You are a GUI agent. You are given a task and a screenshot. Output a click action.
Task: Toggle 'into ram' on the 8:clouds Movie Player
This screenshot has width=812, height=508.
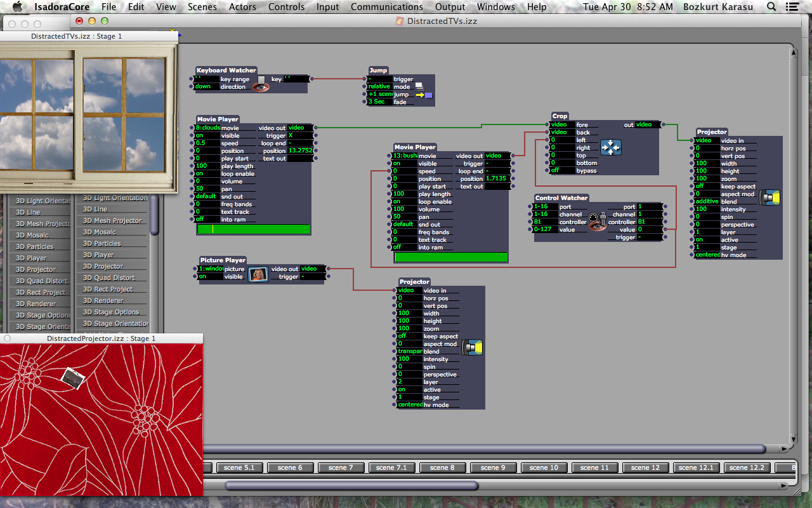point(207,219)
